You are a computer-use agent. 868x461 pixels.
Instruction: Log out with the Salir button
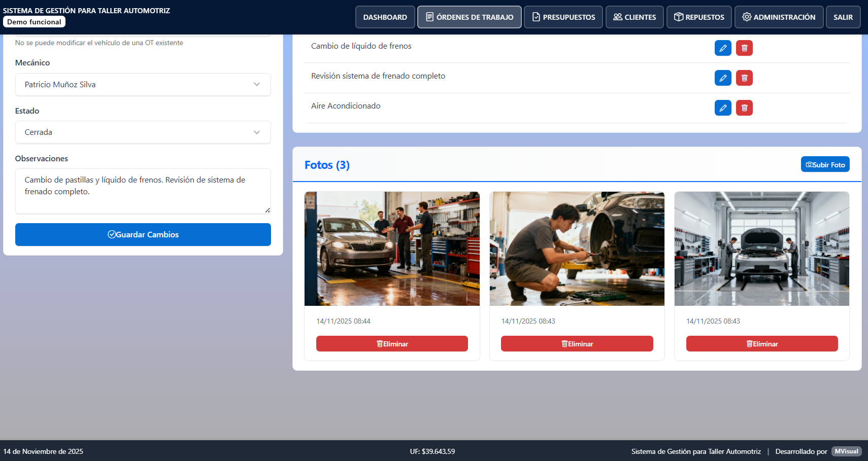(x=843, y=17)
